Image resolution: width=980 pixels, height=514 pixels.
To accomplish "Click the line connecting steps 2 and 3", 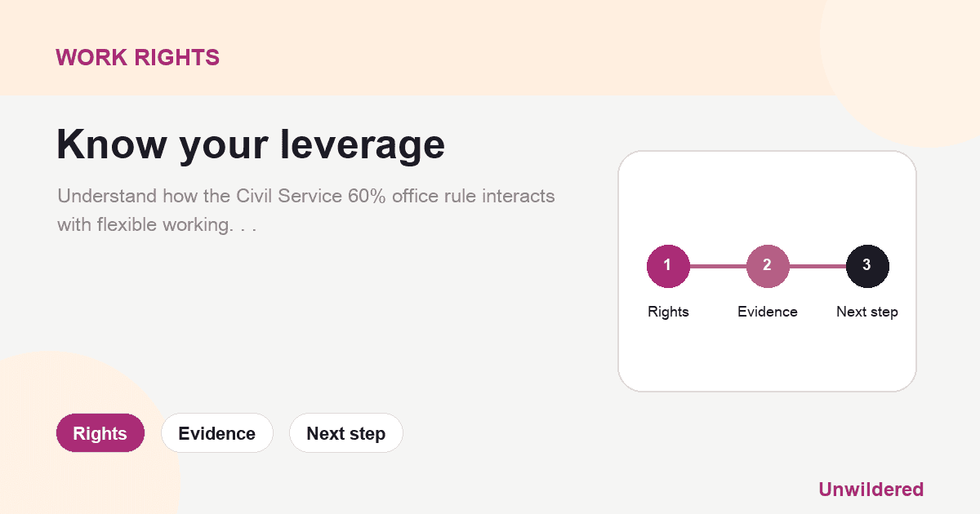I will [817, 266].
